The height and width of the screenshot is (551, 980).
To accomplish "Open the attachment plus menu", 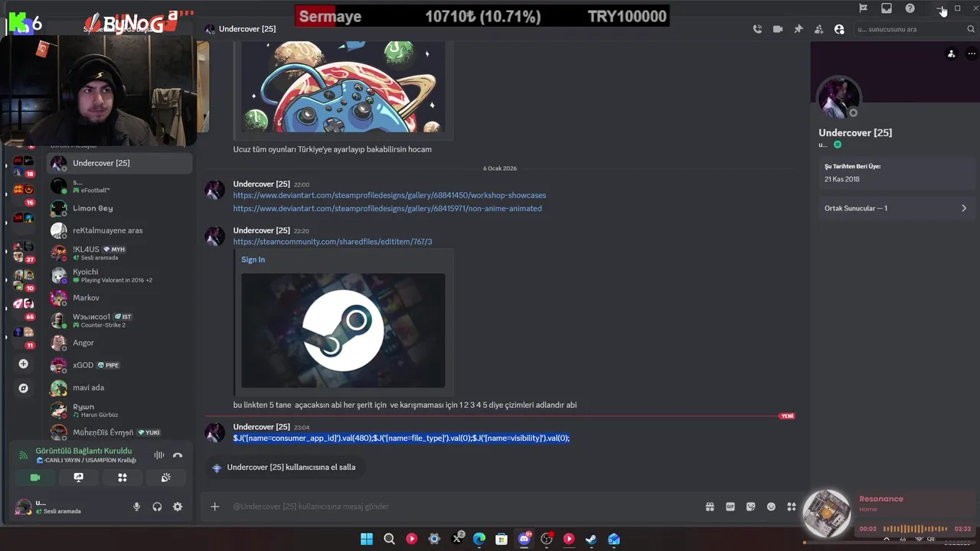I will tap(215, 507).
